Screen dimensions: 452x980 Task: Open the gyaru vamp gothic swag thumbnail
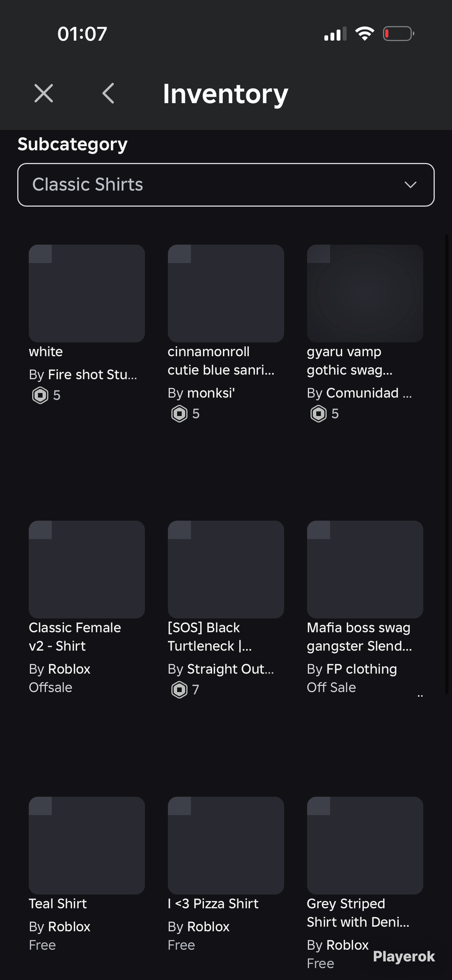pyautogui.click(x=365, y=293)
